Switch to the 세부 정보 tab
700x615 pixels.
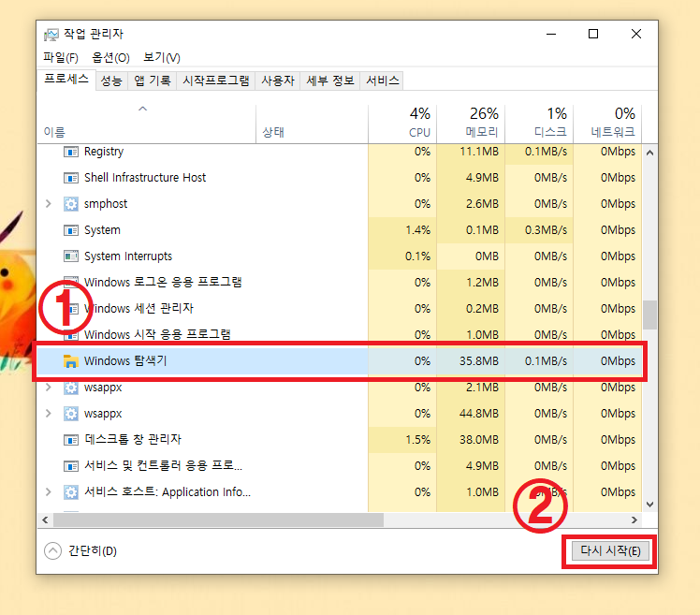point(330,81)
